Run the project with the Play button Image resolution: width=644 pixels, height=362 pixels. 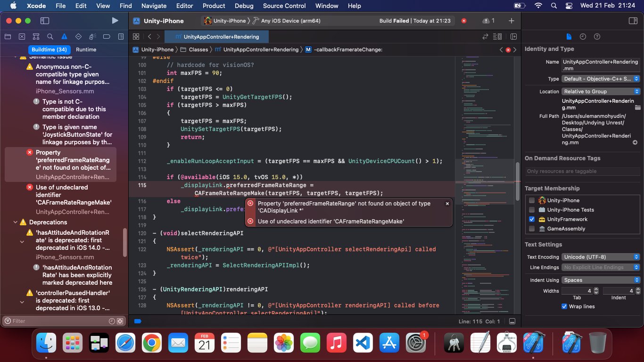[115, 21]
